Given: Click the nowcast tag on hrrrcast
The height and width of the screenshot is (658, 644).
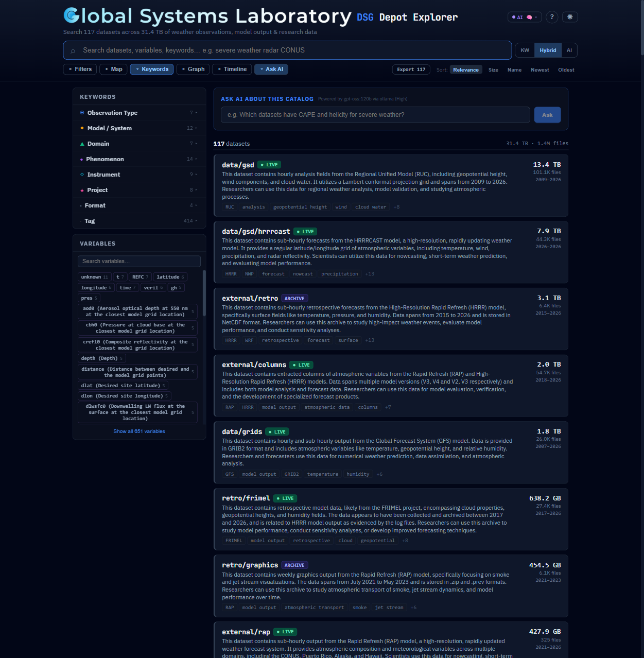Looking at the screenshot, I should [303, 274].
